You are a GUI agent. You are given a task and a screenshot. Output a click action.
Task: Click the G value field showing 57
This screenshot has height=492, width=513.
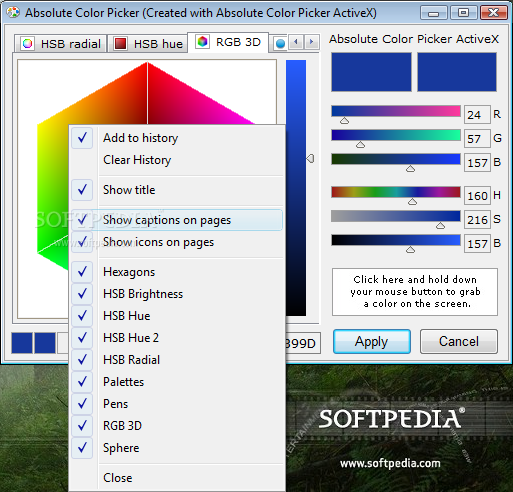[x=477, y=139]
